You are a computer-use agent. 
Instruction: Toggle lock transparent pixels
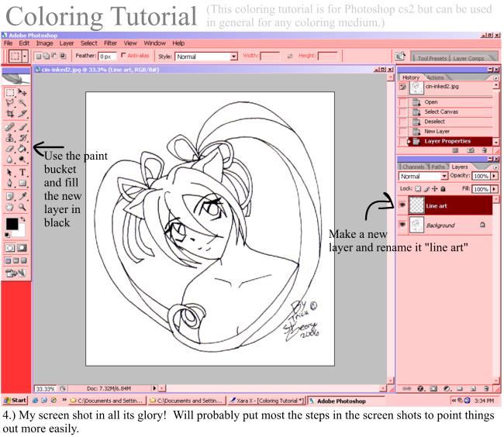tap(418, 189)
